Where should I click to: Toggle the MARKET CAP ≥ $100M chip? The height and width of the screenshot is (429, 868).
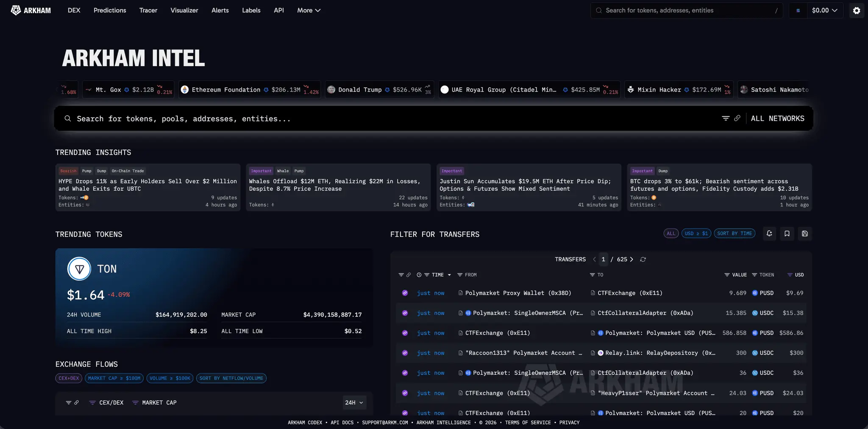[114, 378]
